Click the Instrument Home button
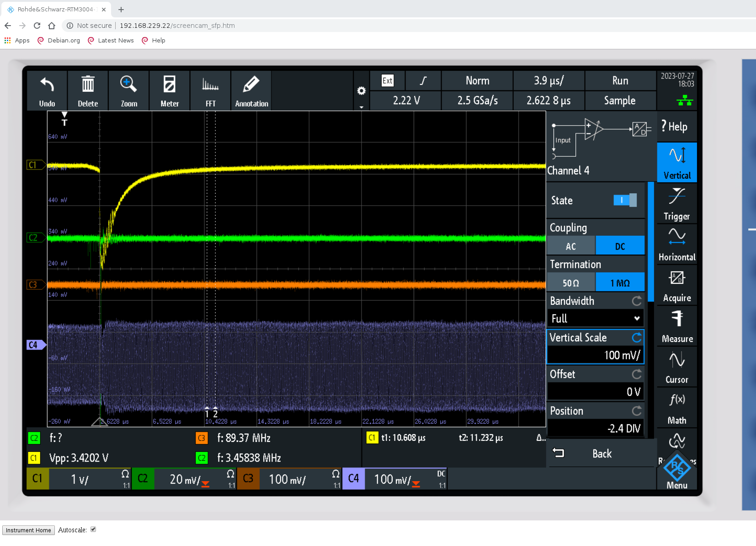 coord(28,530)
